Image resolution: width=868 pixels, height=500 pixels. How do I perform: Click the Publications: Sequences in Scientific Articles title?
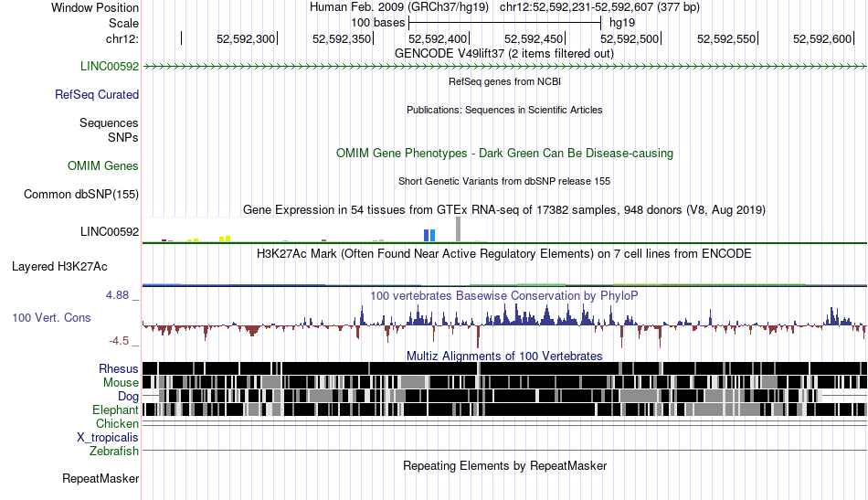point(504,111)
